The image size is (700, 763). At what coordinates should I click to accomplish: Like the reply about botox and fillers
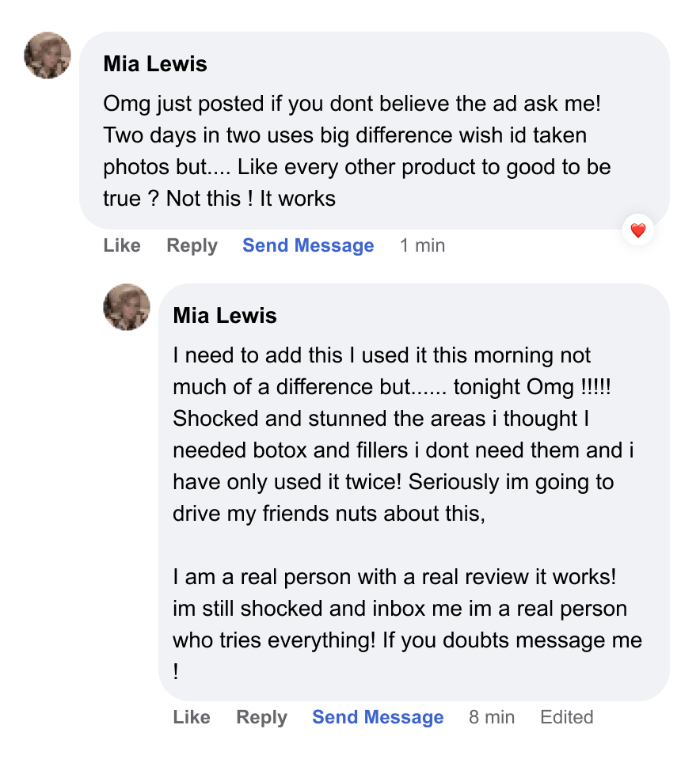click(x=192, y=717)
